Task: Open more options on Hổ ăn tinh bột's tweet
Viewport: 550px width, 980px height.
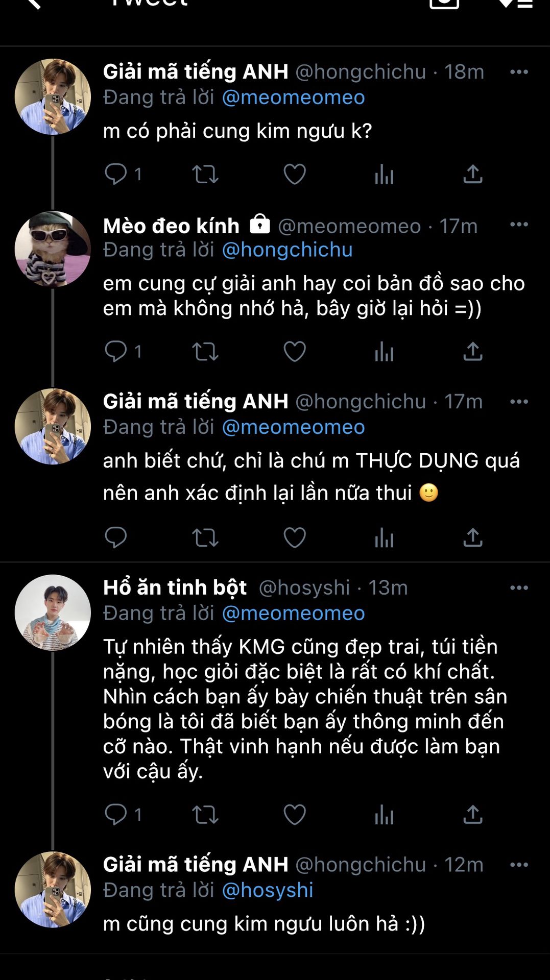Action: [519, 588]
